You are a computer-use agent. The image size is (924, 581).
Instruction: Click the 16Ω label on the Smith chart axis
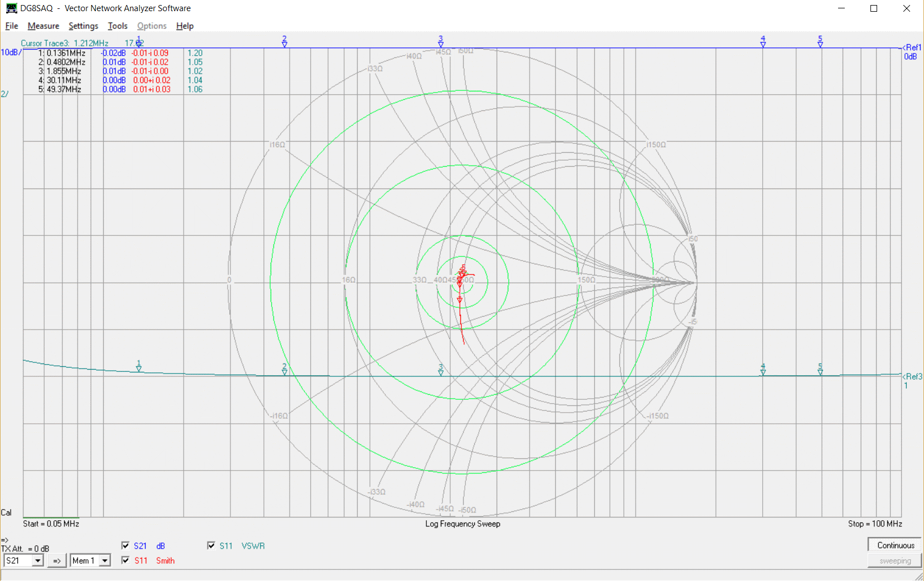click(x=349, y=280)
